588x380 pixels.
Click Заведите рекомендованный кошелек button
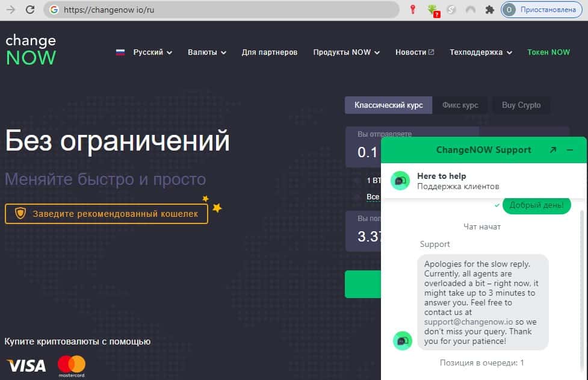click(x=107, y=214)
